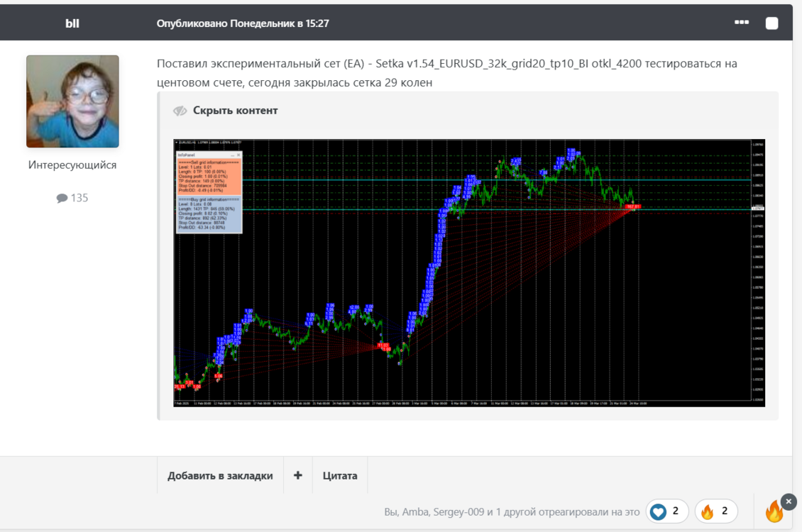Quote the post with Цитата
This screenshot has width=802, height=532.
pos(340,475)
